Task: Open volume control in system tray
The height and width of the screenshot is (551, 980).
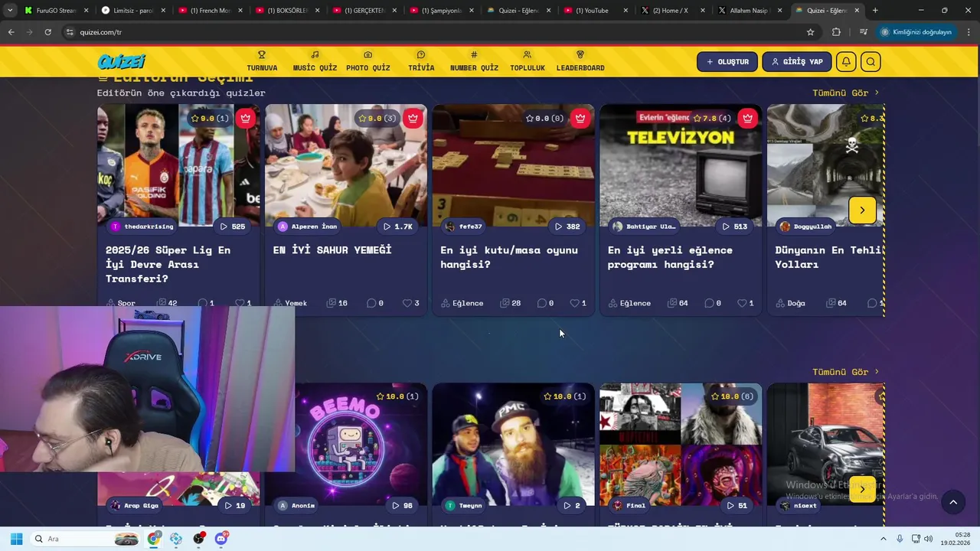Action: tap(929, 539)
